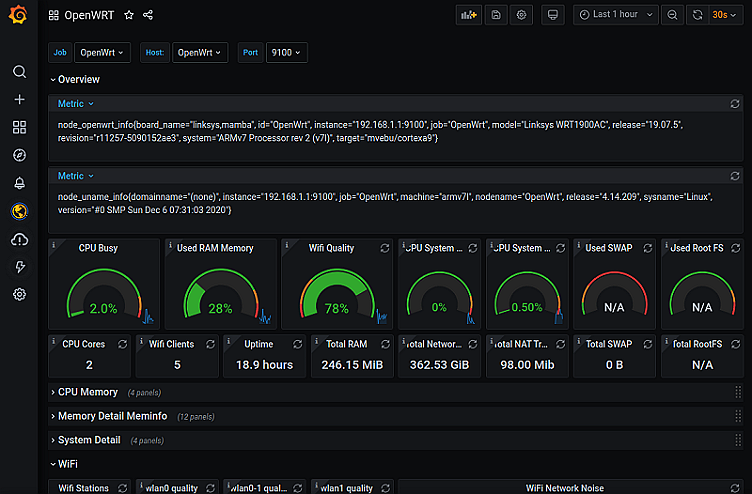Click the Wifi Quality 78% gauge

[337, 294]
